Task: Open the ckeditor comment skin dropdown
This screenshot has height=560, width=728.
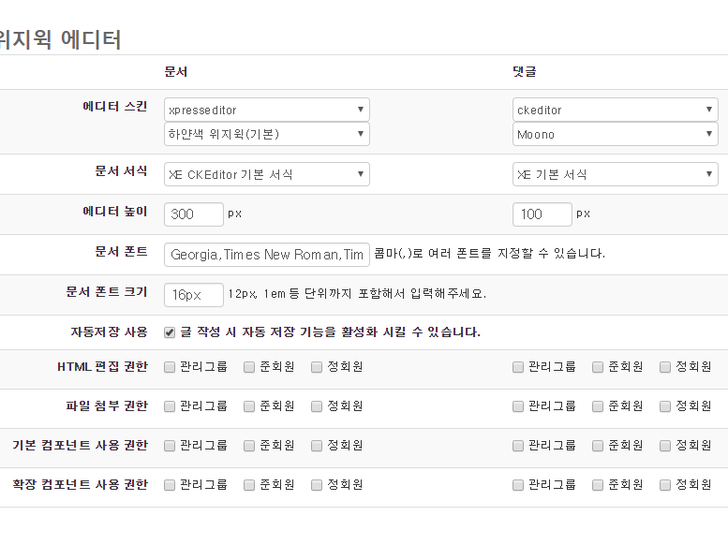Action: pos(615,110)
